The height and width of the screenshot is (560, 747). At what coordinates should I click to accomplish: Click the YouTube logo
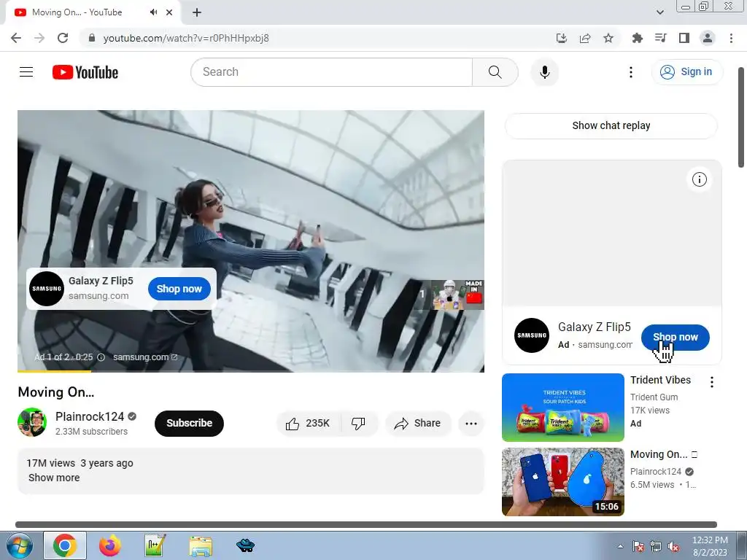pyautogui.click(x=85, y=72)
